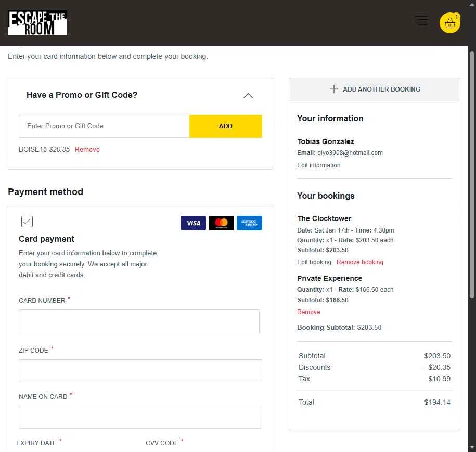
Task: Click the American Express icon
Action: (x=249, y=223)
